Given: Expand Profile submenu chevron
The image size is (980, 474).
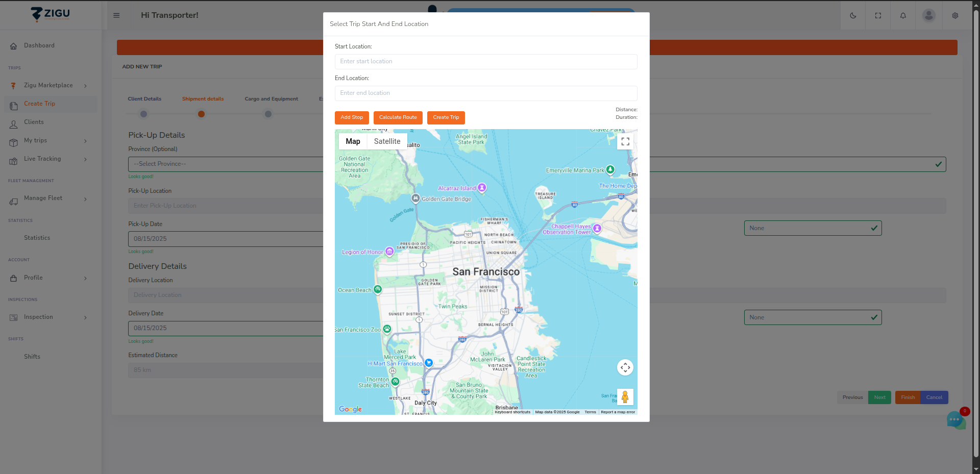Looking at the screenshot, I should click(x=85, y=279).
